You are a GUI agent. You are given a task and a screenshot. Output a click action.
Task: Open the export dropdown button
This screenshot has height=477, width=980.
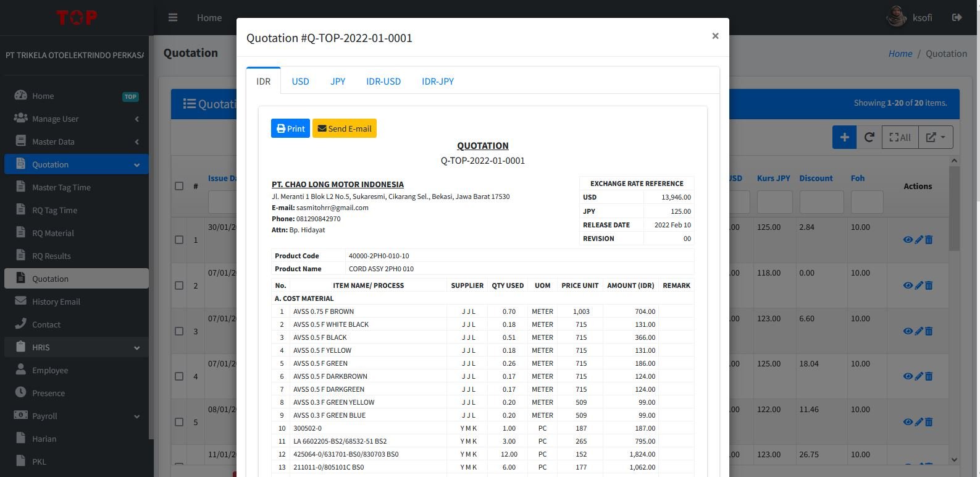tap(936, 137)
